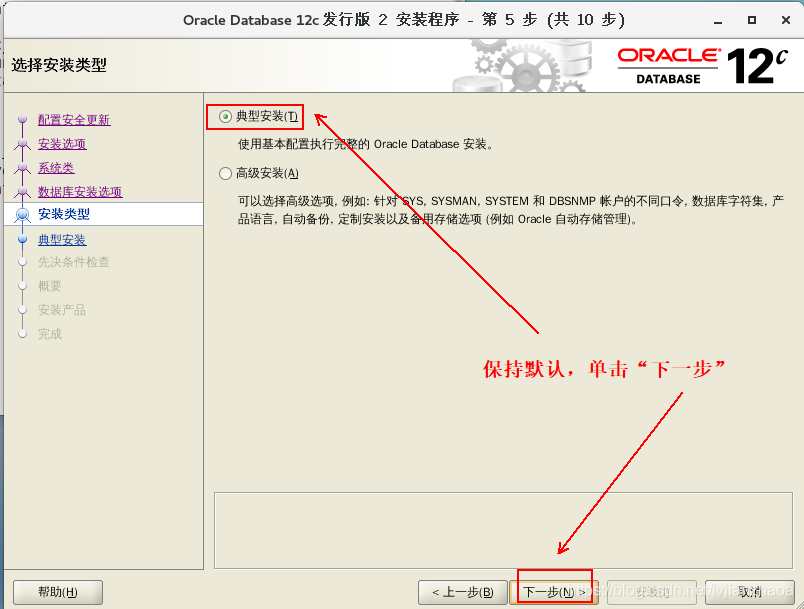Open help with 帮助(H) button

point(58,592)
